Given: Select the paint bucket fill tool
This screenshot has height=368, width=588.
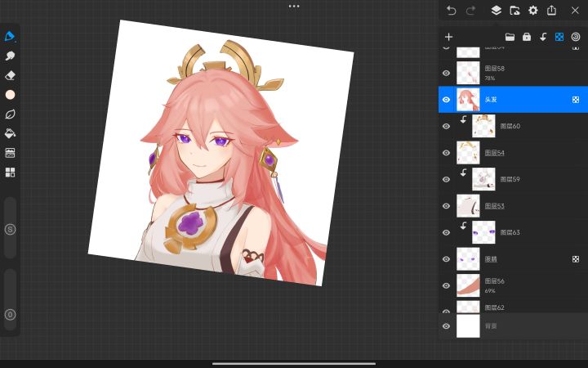Looking at the screenshot, I should click(x=10, y=133).
